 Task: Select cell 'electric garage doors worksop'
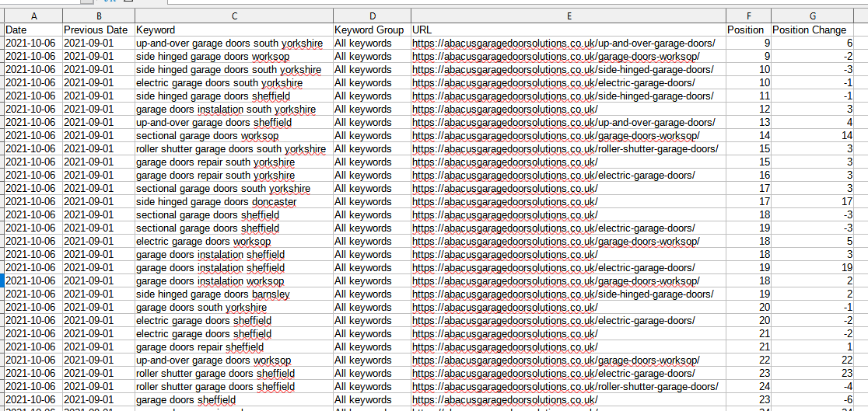click(x=234, y=241)
